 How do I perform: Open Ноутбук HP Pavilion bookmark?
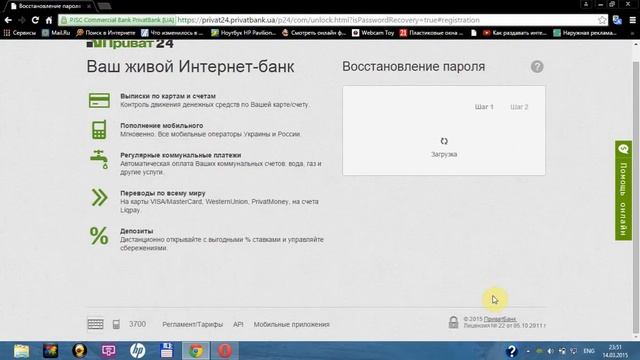coord(243,33)
